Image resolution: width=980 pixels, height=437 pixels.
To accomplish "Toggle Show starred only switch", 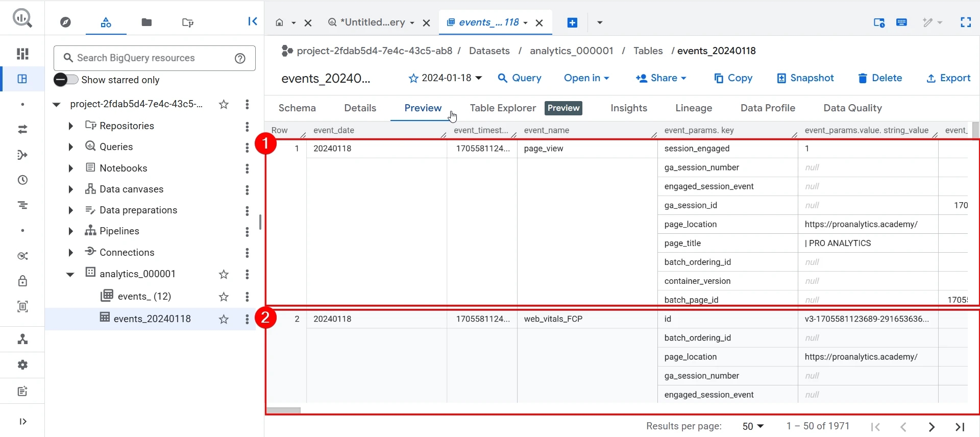I will tap(66, 80).
